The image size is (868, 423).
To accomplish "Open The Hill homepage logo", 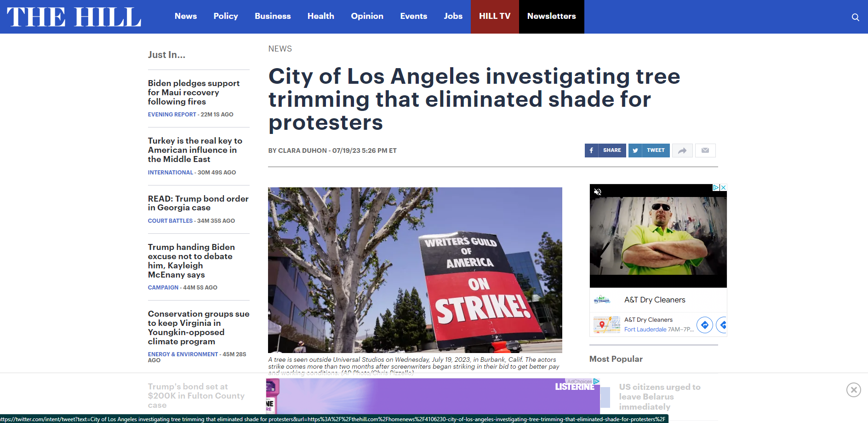I will tap(74, 17).
